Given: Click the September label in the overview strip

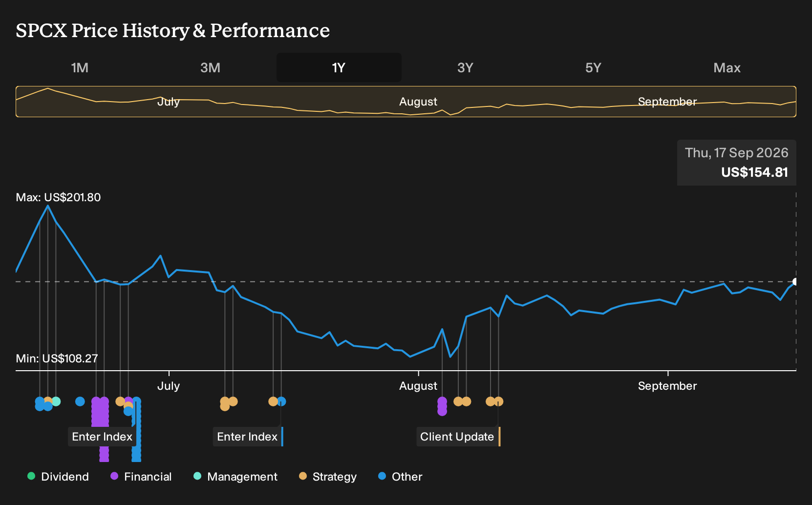Looking at the screenshot, I should point(667,102).
